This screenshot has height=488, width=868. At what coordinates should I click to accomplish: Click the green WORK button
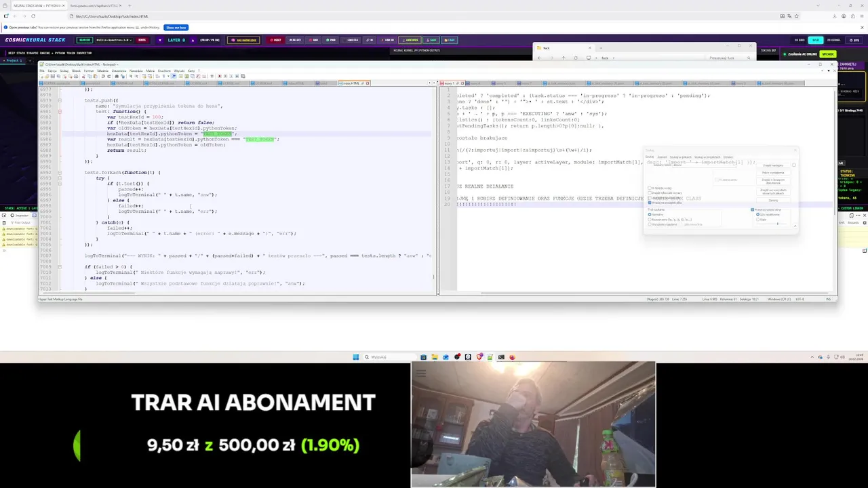coord(827,54)
